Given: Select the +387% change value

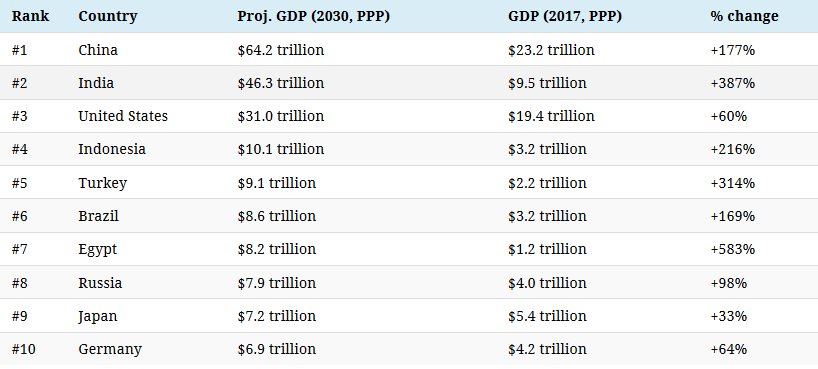Looking at the screenshot, I should coord(732,83).
